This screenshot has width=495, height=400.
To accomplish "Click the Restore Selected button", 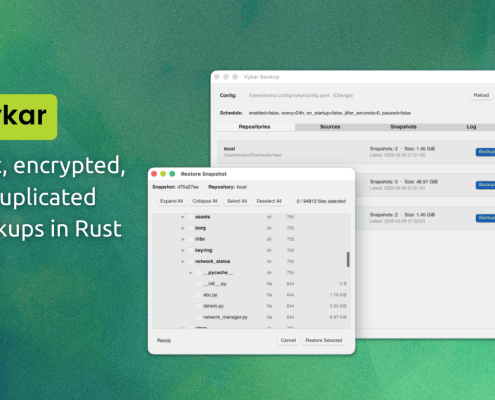I will click(x=324, y=340).
